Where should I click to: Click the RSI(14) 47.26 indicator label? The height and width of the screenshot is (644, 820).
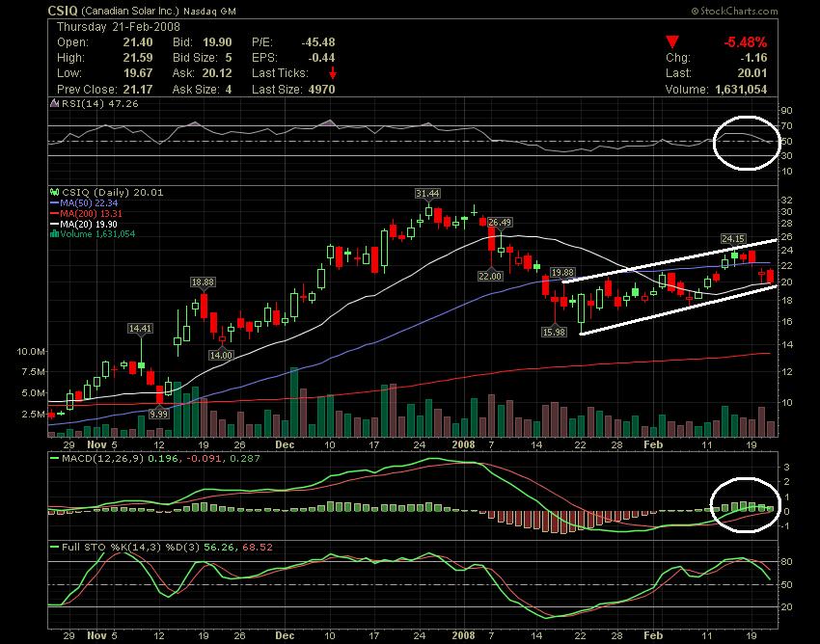click(x=100, y=103)
